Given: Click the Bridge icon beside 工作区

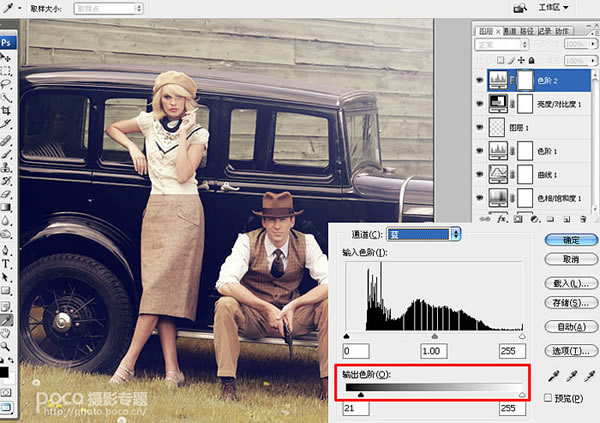Looking at the screenshot, I should 521,7.
